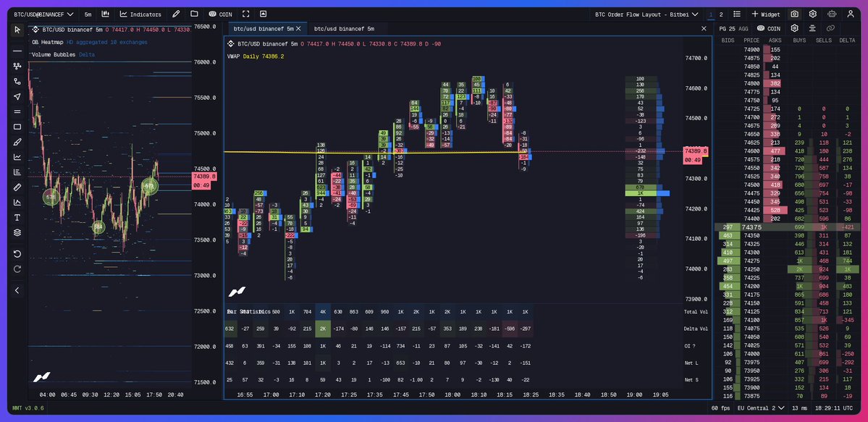This screenshot has height=422, width=868.
Task: Open the global settings gear
Action: [x=813, y=14]
